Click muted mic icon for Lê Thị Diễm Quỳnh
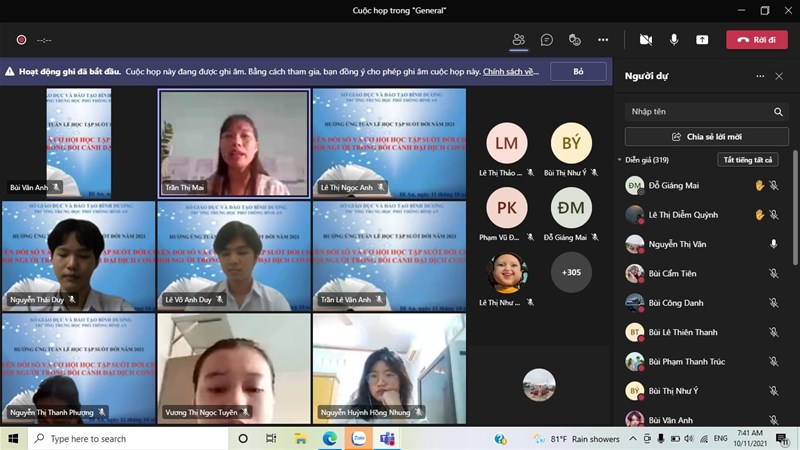 (774, 215)
